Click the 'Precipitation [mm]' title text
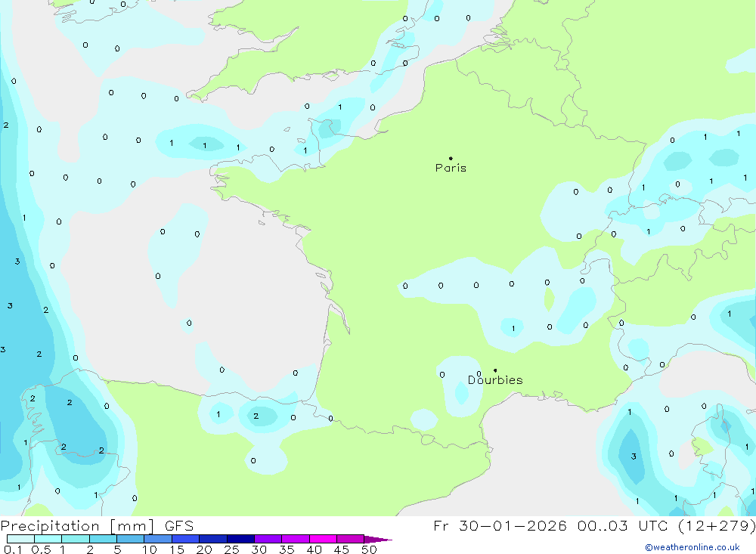The height and width of the screenshot is (554, 756). click(77, 525)
